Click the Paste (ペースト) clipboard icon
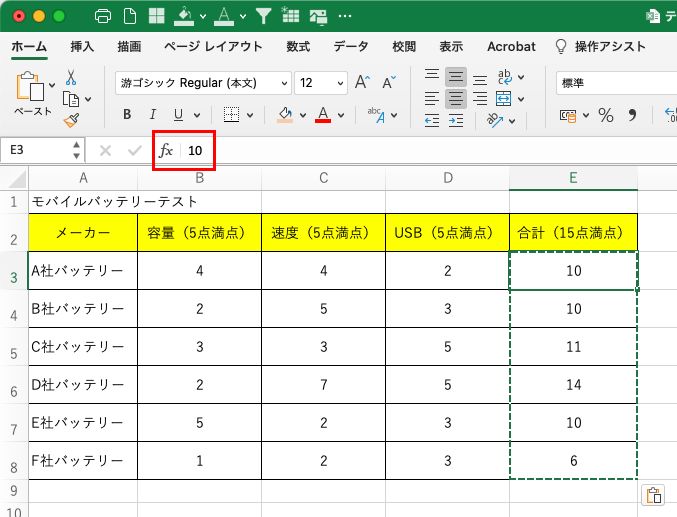 30,90
